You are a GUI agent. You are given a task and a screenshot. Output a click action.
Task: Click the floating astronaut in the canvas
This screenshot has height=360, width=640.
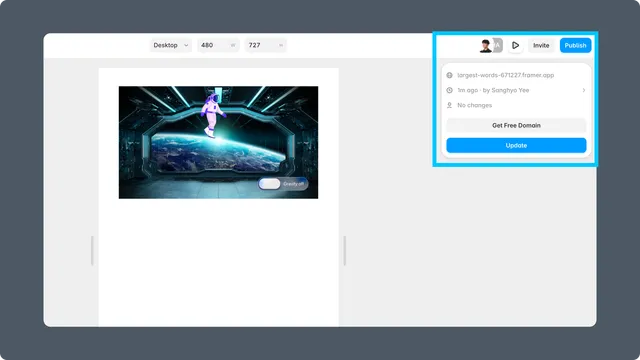212,115
